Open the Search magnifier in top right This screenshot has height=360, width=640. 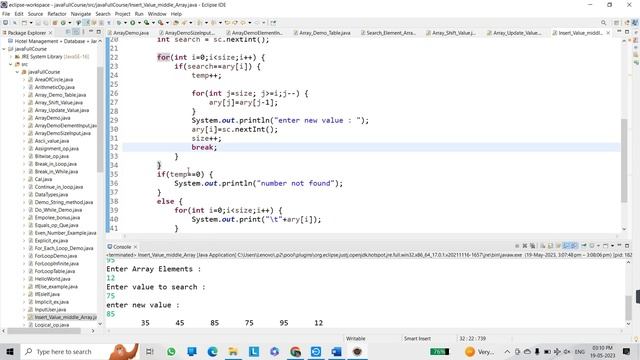[603, 22]
